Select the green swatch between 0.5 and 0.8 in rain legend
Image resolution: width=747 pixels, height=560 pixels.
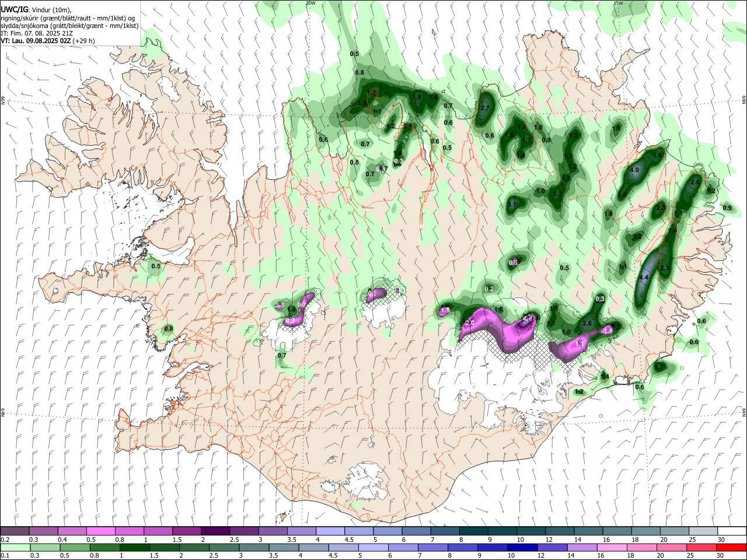tap(74, 547)
